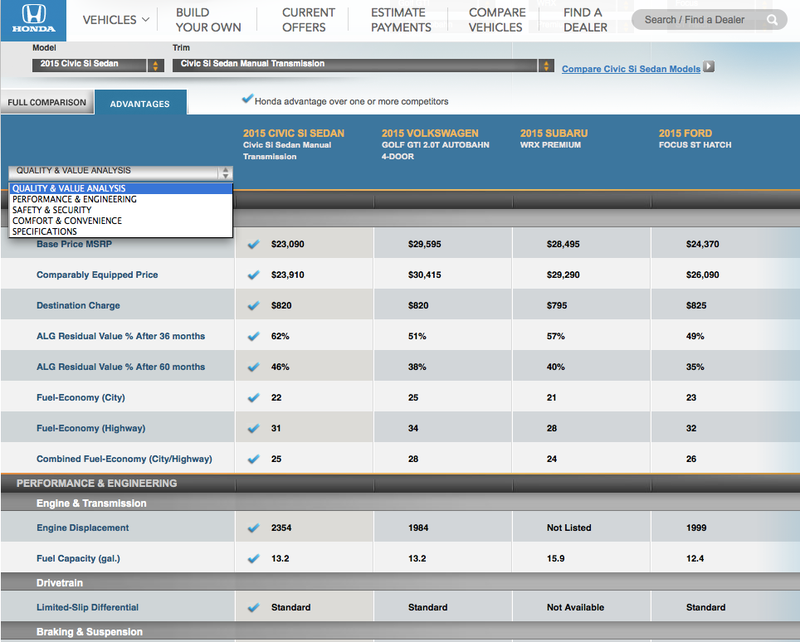The height and width of the screenshot is (642, 800).
Task: Click checkmark in ALG Residual 60 months row
Action: point(254,366)
